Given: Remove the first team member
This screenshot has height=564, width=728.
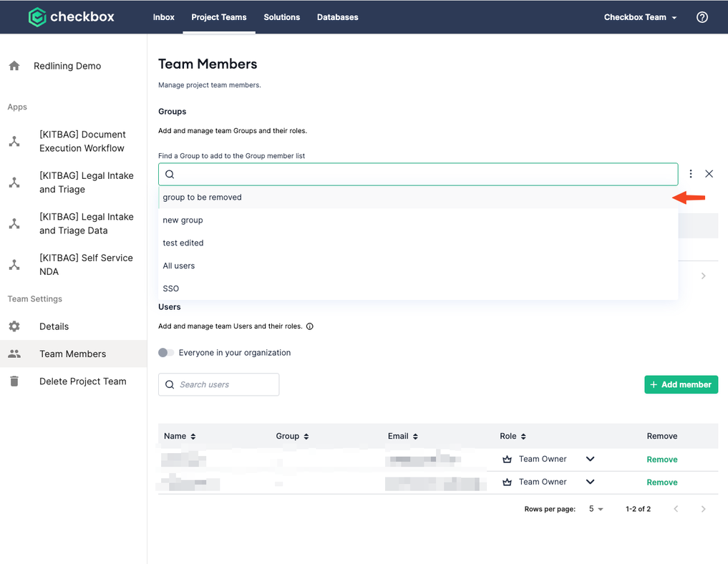Looking at the screenshot, I should point(662,460).
